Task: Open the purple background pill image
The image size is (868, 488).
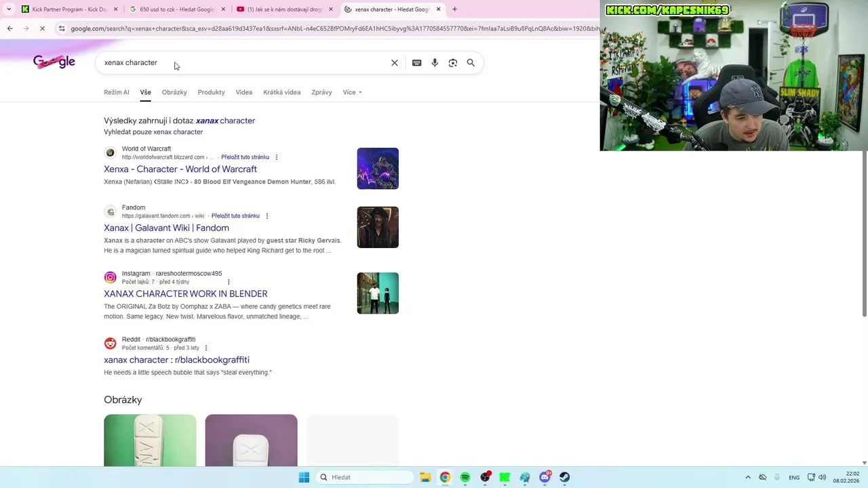Action: click(x=251, y=441)
